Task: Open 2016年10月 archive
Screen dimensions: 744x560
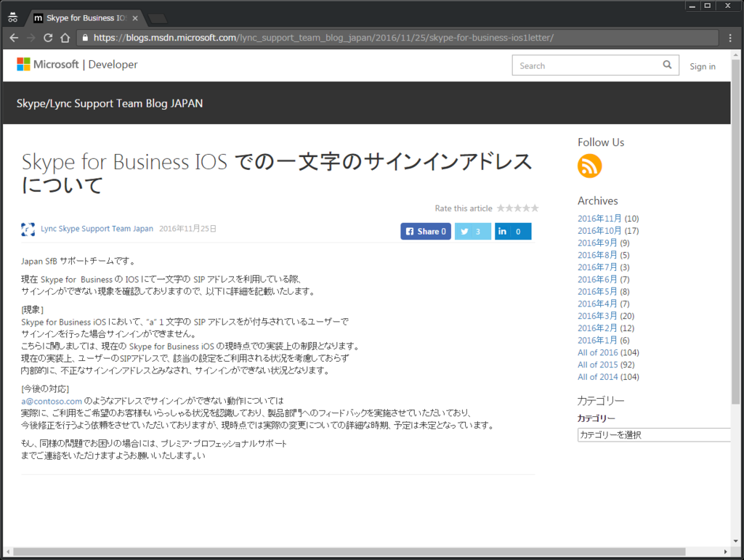Action: 599,231
